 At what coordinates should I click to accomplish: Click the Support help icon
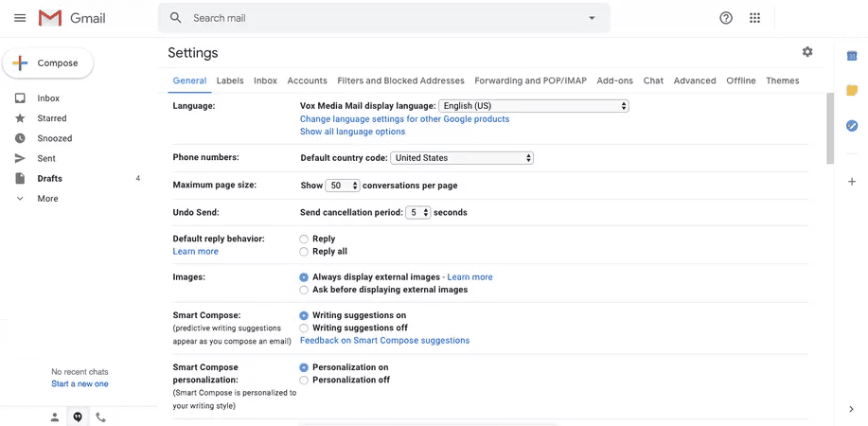point(726,18)
